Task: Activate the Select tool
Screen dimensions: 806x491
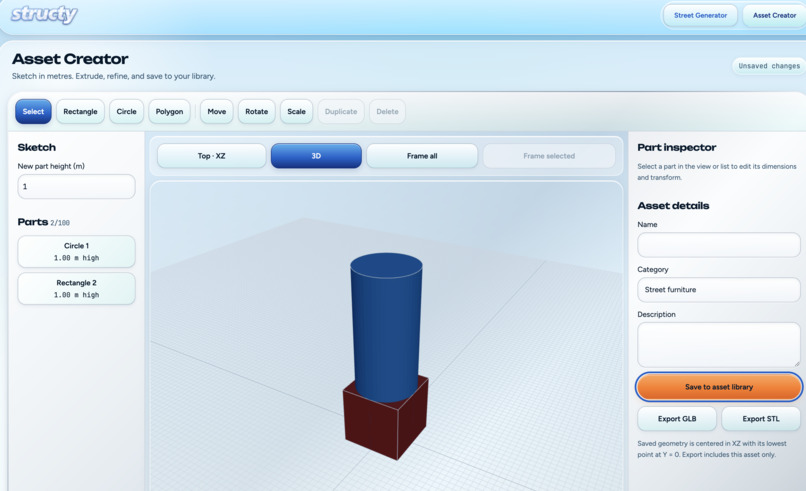Action: coord(33,112)
